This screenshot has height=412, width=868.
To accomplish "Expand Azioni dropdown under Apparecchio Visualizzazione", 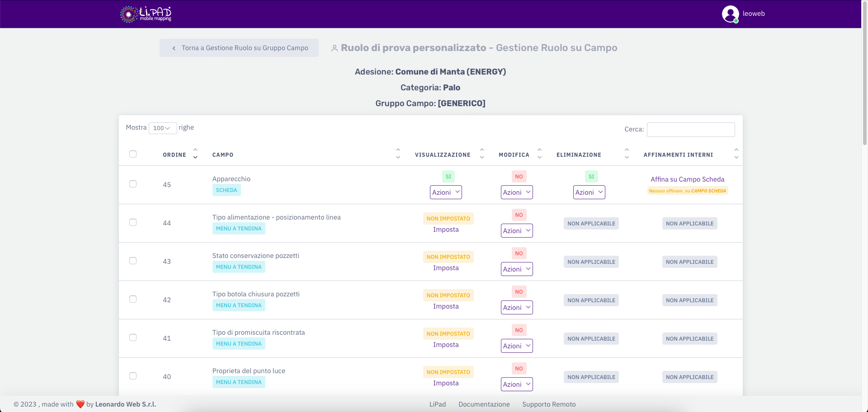I will click(x=446, y=192).
